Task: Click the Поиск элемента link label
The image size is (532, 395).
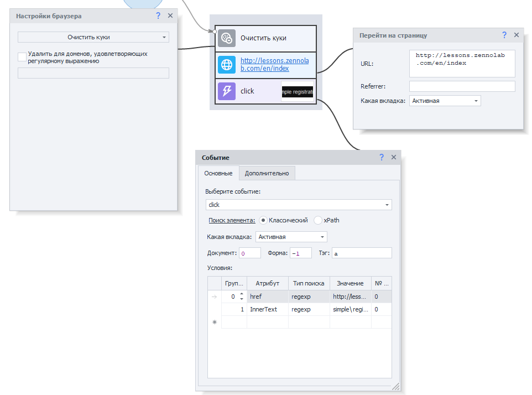Action: pos(232,220)
